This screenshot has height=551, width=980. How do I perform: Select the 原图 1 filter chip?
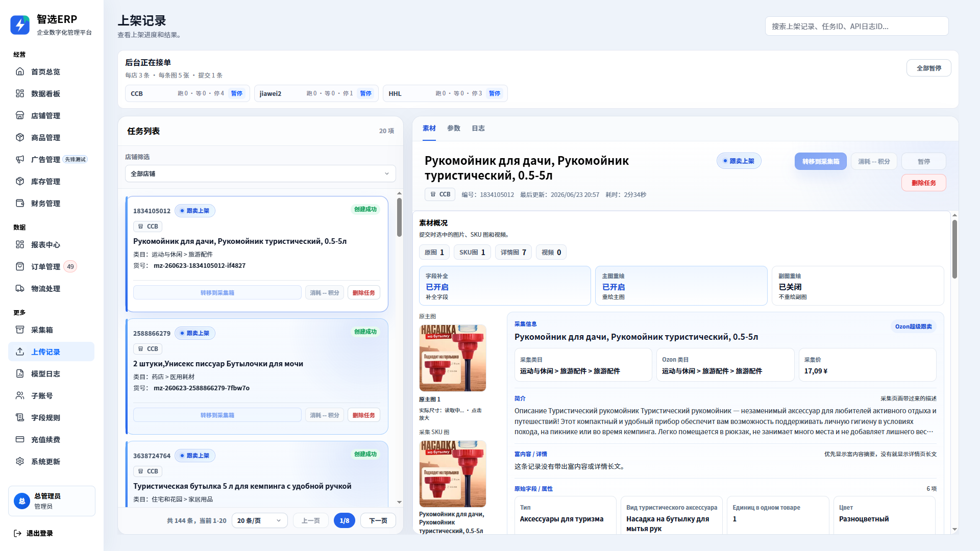coord(434,252)
